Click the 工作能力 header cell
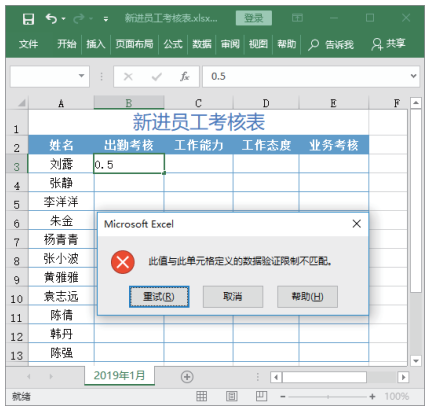This screenshot has width=430, height=409. pyautogui.click(x=199, y=145)
